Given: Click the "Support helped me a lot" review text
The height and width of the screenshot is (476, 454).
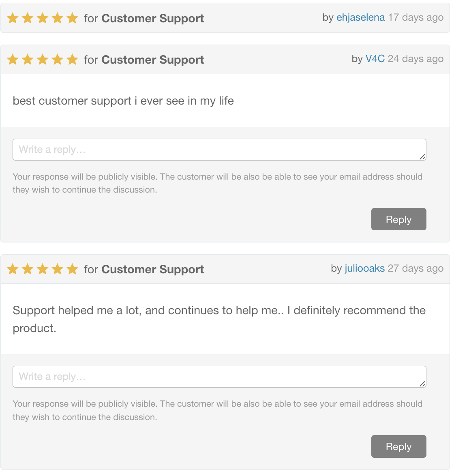Looking at the screenshot, I should tap(219, 311).
